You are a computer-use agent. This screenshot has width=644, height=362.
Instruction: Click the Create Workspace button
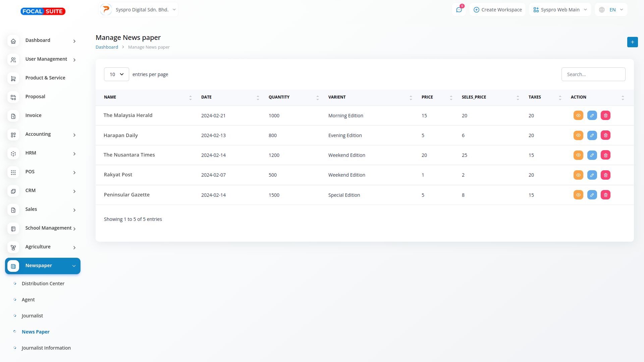pyautogui.click(x=497, y=10)
